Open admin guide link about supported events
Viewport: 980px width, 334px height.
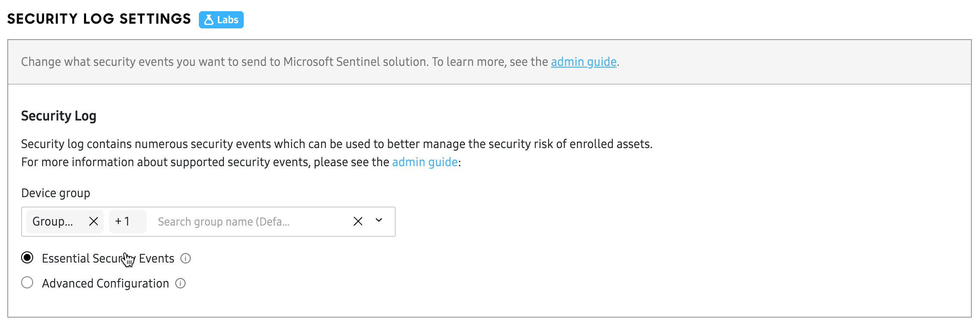(425, 162)
